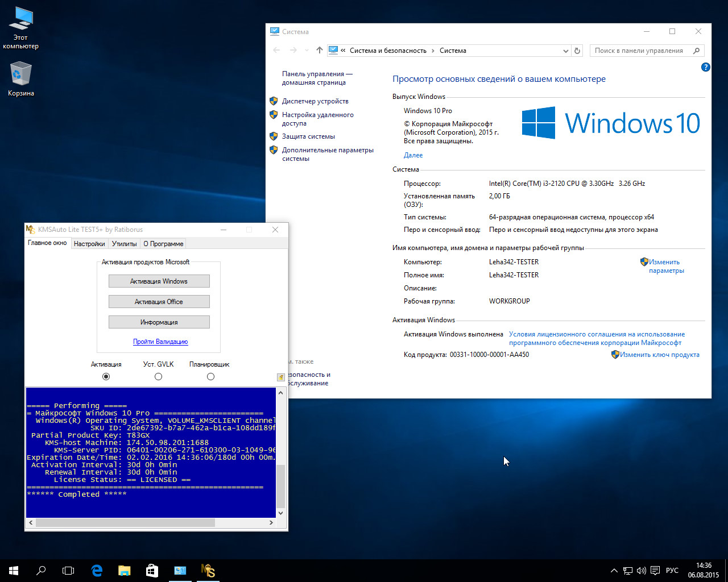
Task: Switch to Главное окно tab
Action: click(47, 243)
